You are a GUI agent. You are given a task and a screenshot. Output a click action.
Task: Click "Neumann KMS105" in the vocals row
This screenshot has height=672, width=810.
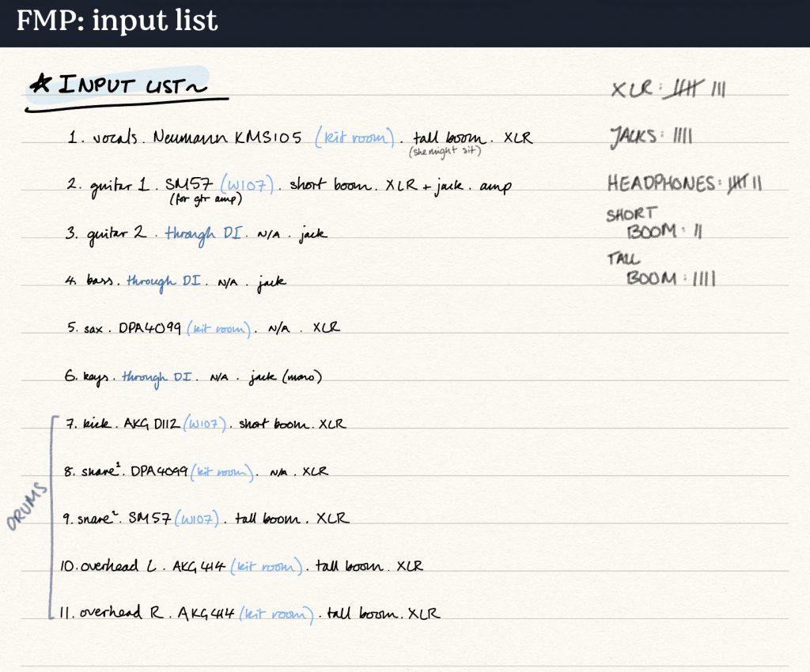(227, 138)
